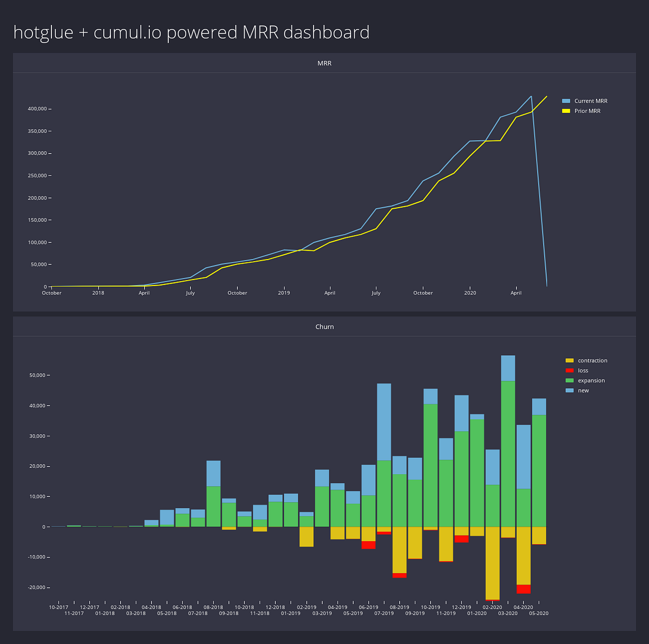This screenshot has height=644, width=649.
Task: Click the red loss legend swatch
Action: (x=569, y=370)
